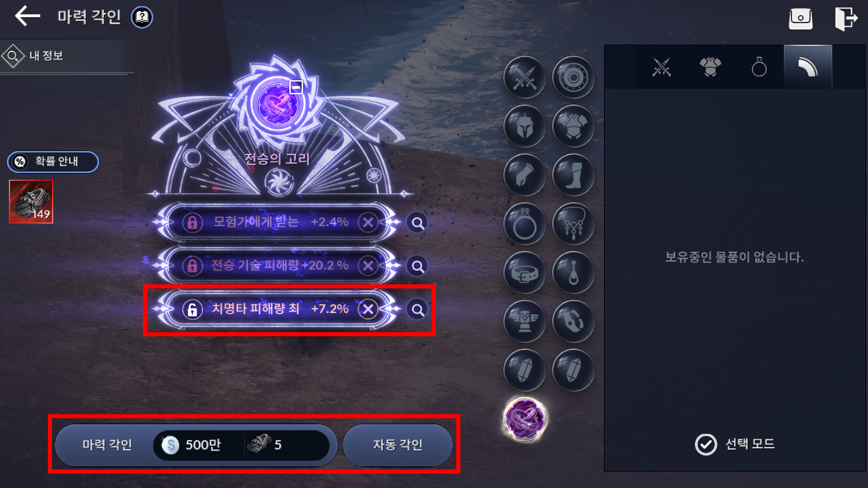Select the engraving material thumbnail with 149
This screenshot has width=868, height=488.
[x=31, y=202]
